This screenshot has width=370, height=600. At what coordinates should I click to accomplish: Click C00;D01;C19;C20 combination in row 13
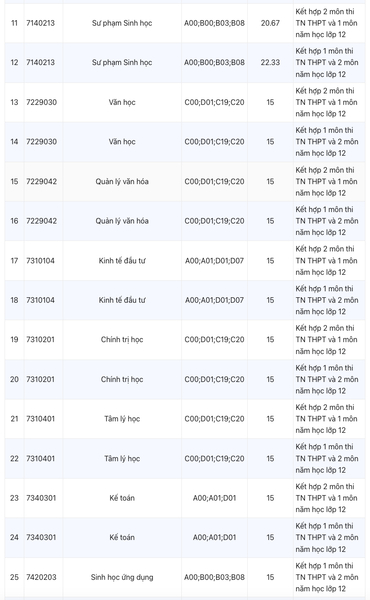click(x=214, y=102)
